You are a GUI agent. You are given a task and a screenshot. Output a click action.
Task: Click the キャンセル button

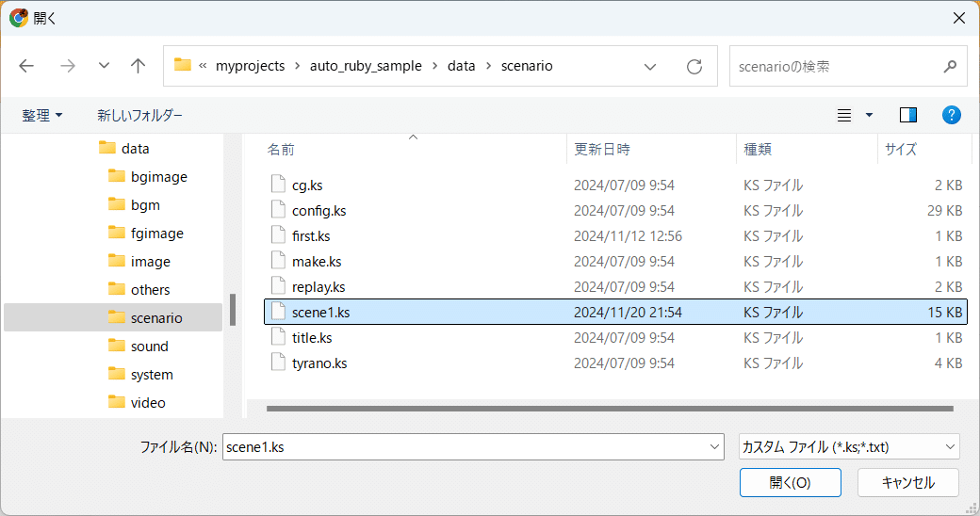pyautogui.click(x=908, y=482)
